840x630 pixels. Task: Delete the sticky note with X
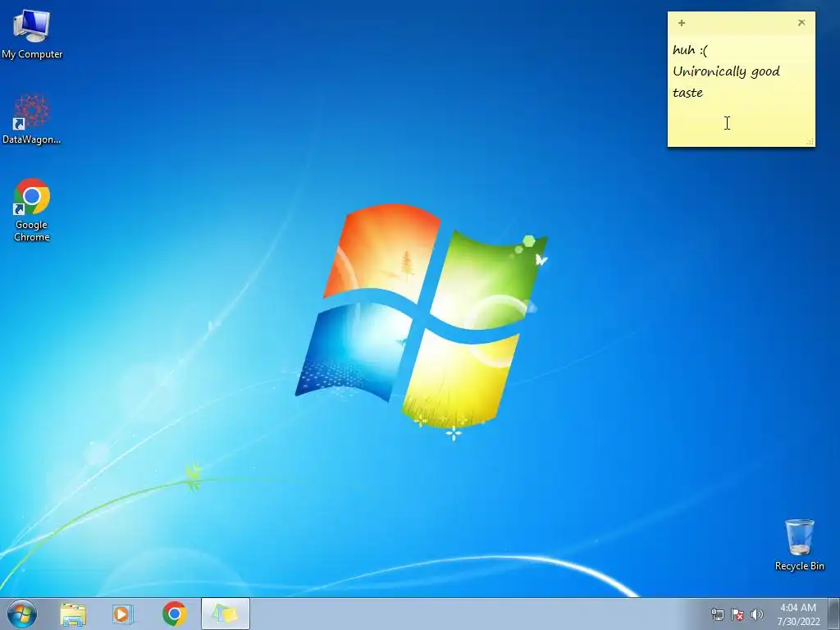(x=801, y=22)
